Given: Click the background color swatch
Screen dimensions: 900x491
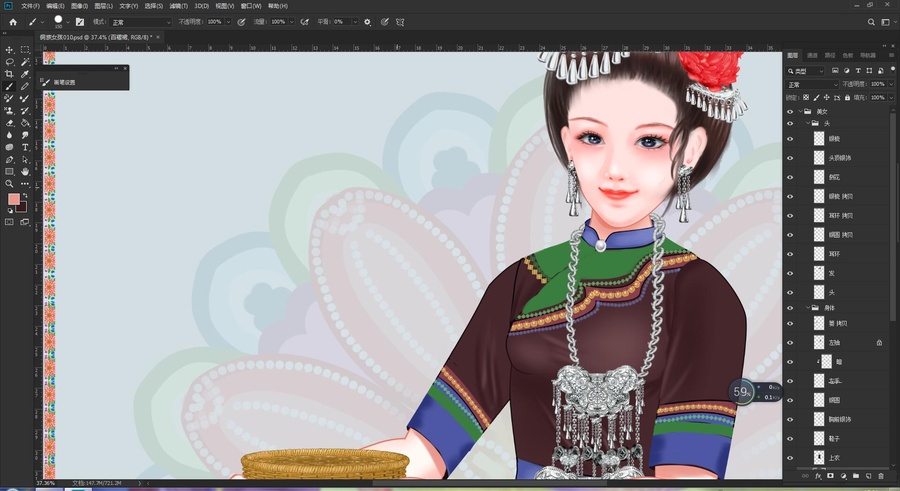Looking at the screenshot, I should [22, 207].
